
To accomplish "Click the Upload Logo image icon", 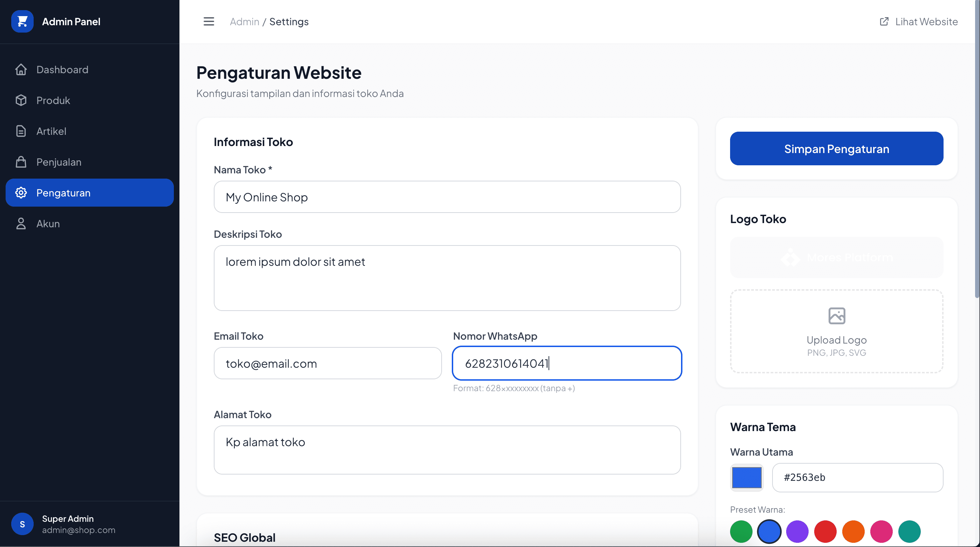I will [x=837, y=316].
